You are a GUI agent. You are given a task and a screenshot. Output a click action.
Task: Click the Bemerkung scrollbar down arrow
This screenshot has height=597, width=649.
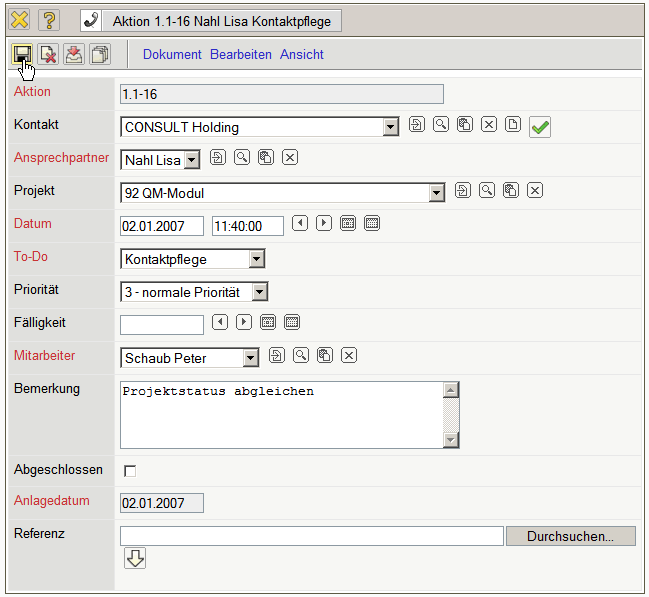pos(450,440)
